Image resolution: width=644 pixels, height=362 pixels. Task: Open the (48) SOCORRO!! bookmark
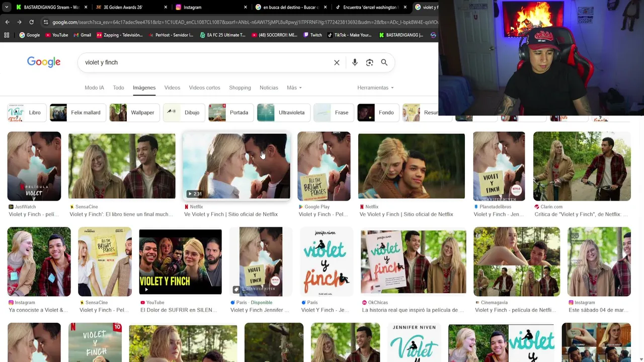coord(274,35)
